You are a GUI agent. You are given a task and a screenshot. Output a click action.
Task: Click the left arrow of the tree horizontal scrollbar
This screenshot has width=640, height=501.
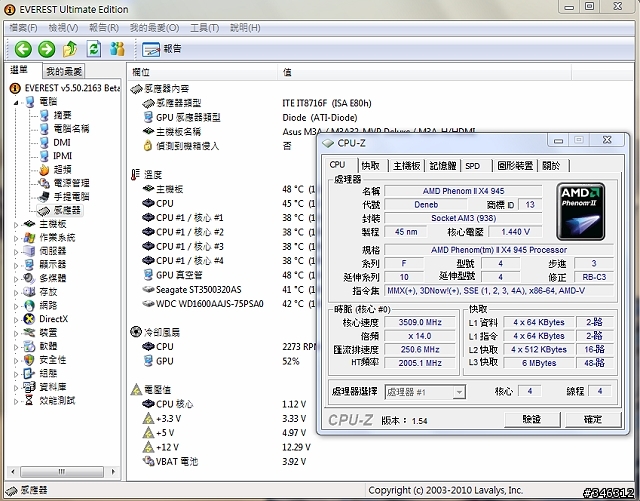point(13,472)
